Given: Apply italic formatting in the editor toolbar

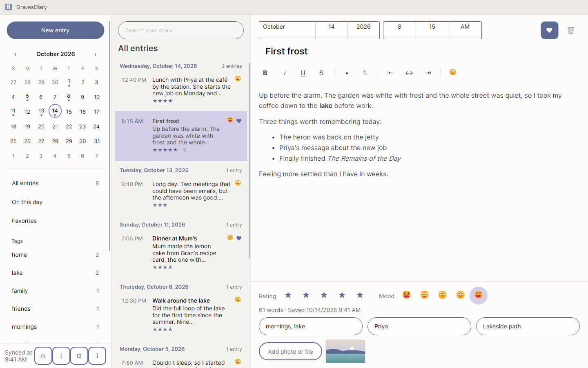Looking at the screenshot, I should [284, 73].
